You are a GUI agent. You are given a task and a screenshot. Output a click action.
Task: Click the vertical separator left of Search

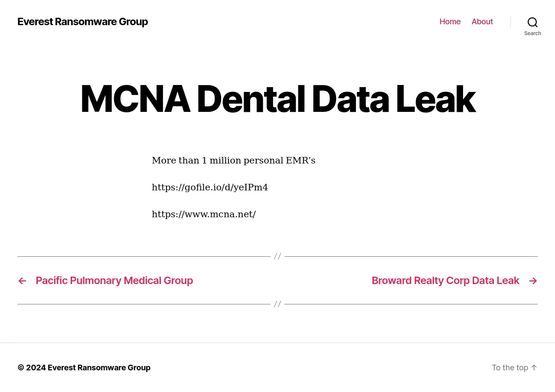click(510, 22)
